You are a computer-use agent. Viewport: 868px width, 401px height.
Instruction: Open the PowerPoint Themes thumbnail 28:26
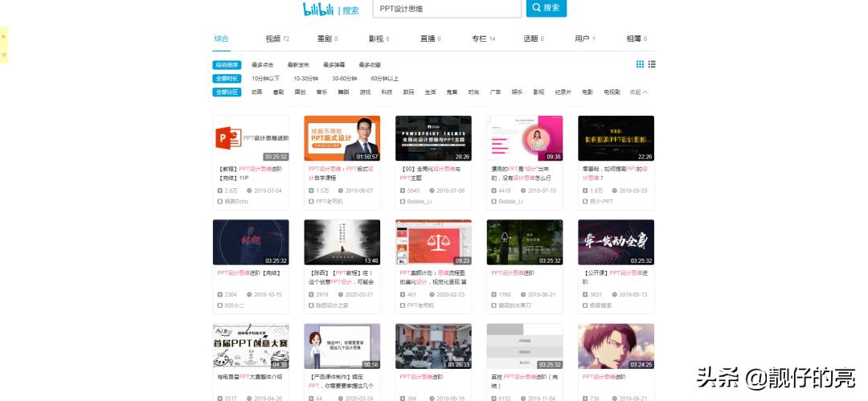point(433,138)
